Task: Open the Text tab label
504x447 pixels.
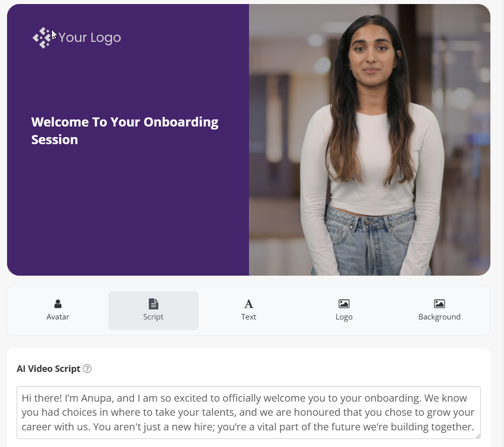Action: [248, 317]
